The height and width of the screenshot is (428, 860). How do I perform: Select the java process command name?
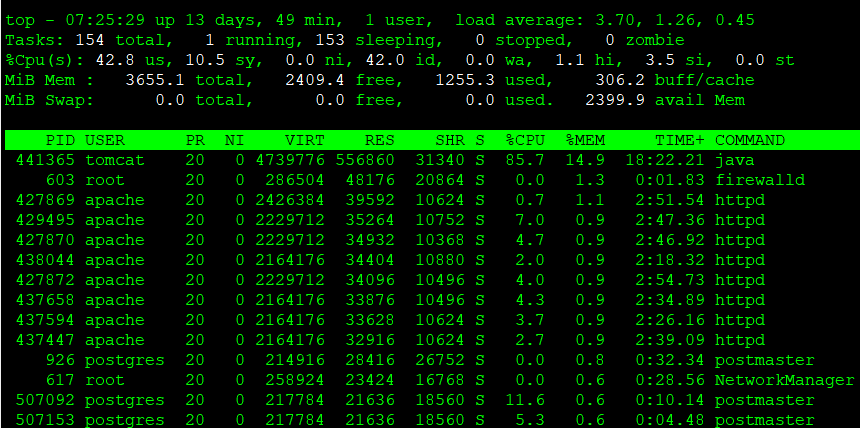[735, 160]
